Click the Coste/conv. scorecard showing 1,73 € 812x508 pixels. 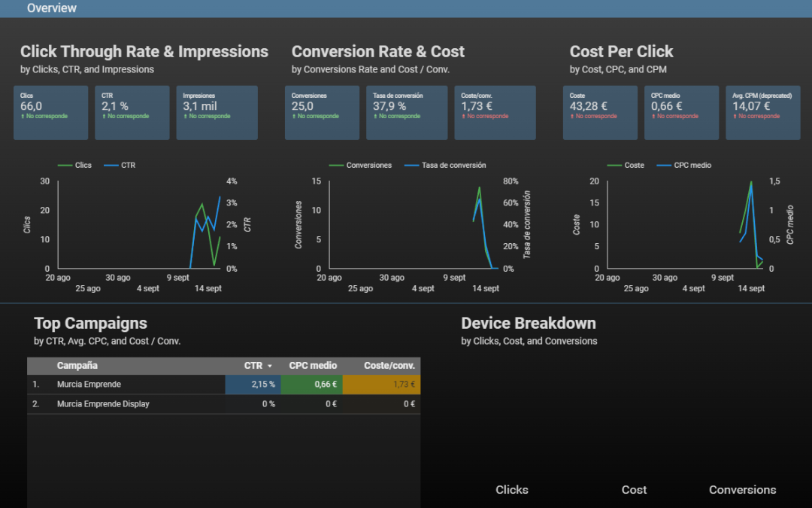pyautogui.click(x=495, y=112)
